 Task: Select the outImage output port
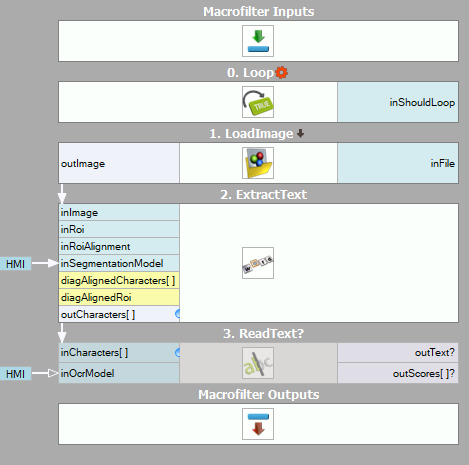tap(119, 163)
